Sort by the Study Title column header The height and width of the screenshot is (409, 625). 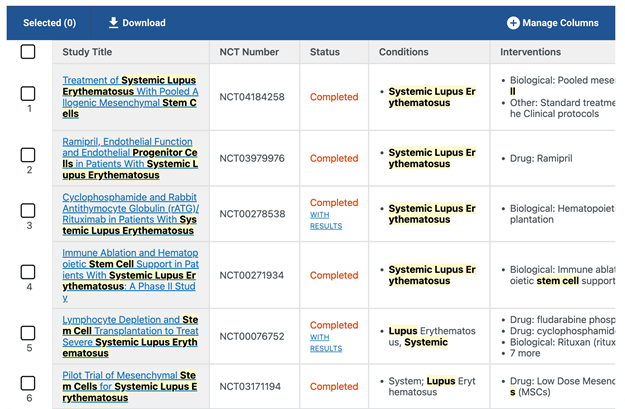[87, 52]
